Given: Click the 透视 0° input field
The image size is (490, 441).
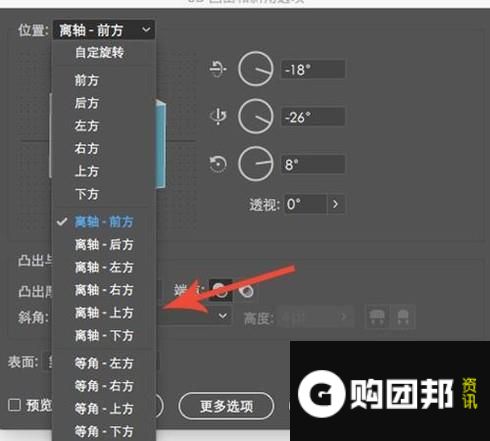Looking at the screenshot, I should pos(305,204).
